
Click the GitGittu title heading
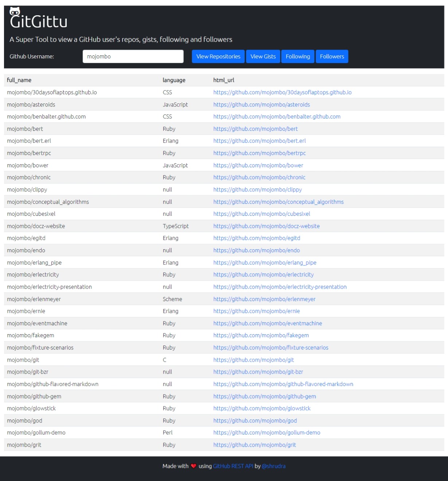coord(39,21)
